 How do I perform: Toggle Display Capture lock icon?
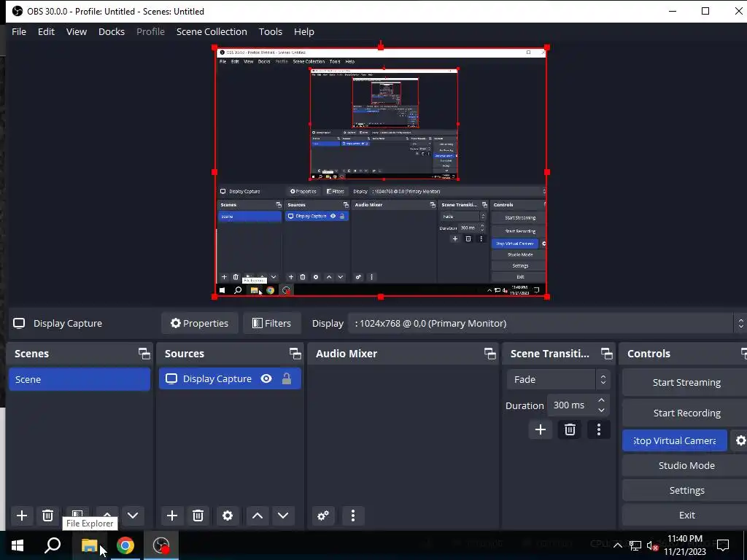pyautogui.click(x=286, y=378)
